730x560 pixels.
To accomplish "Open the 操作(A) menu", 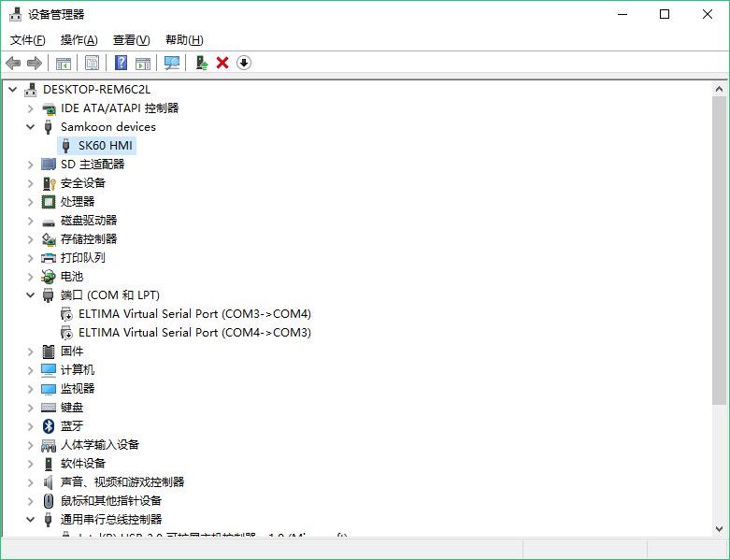I will coord(79,39).
